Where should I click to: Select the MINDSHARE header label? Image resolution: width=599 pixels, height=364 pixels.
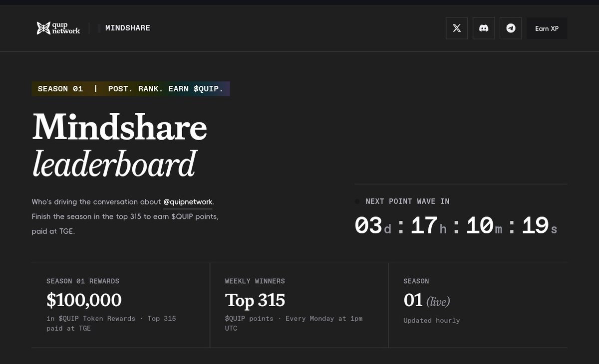click(x=128, y=28)
